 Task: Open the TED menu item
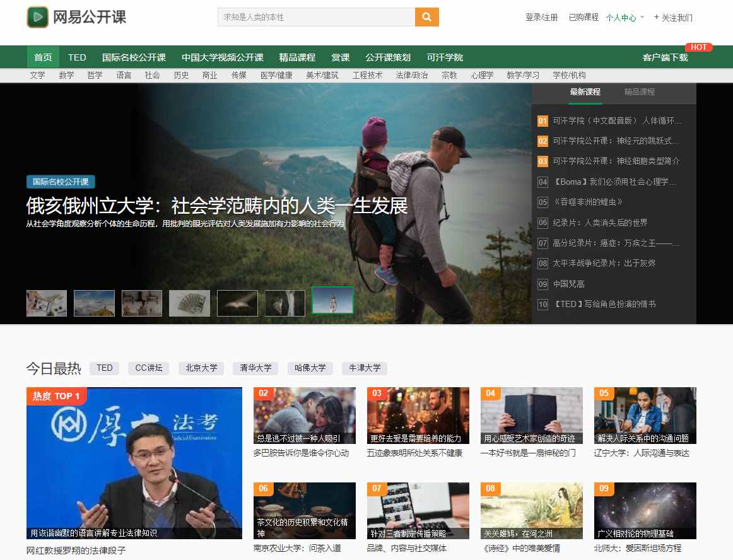tap(76, 57)
